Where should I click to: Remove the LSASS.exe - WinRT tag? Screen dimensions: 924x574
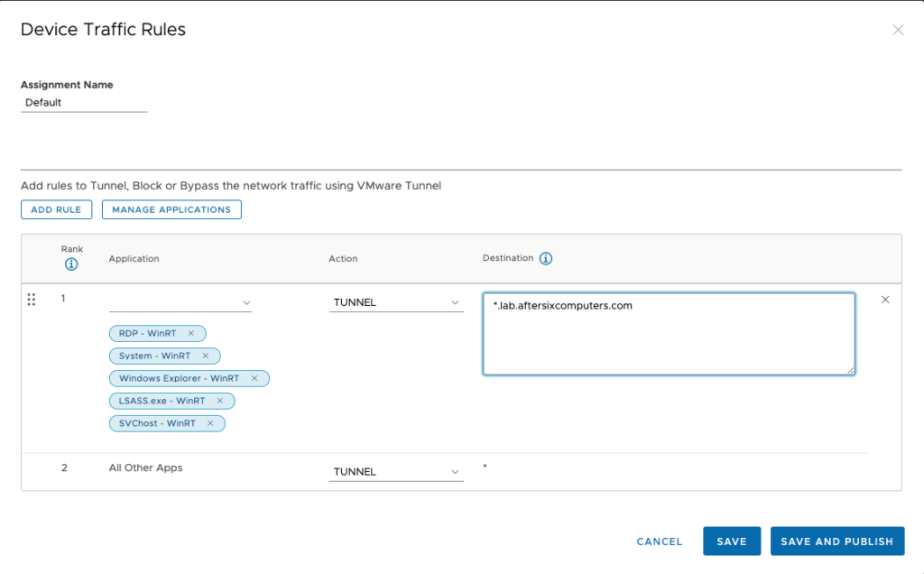pyautogui.click(x=220, y=401)
